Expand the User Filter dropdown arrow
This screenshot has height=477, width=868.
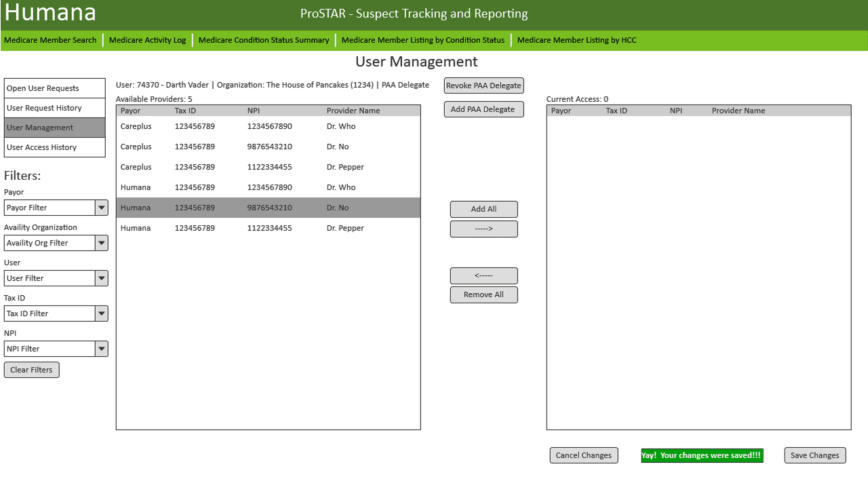click(102, 278)
